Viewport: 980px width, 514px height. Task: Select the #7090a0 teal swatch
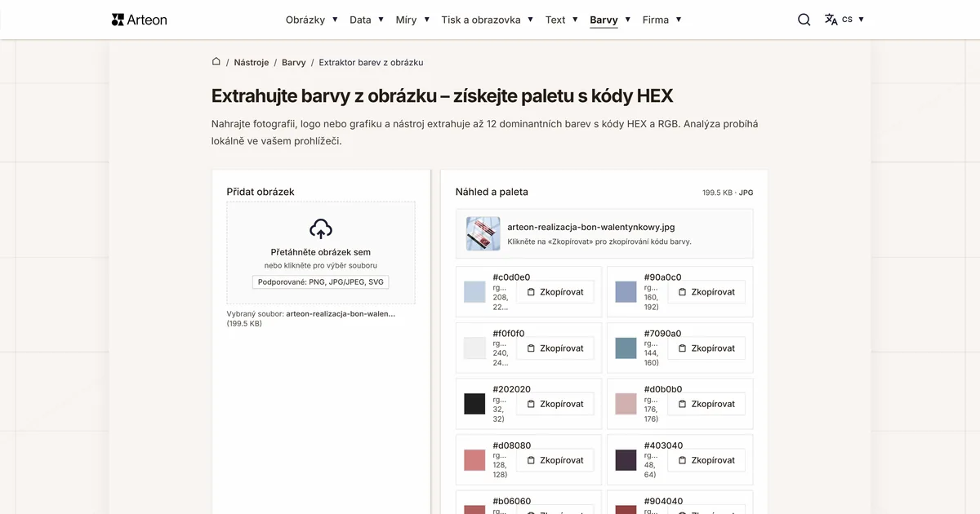coord(626,348)
